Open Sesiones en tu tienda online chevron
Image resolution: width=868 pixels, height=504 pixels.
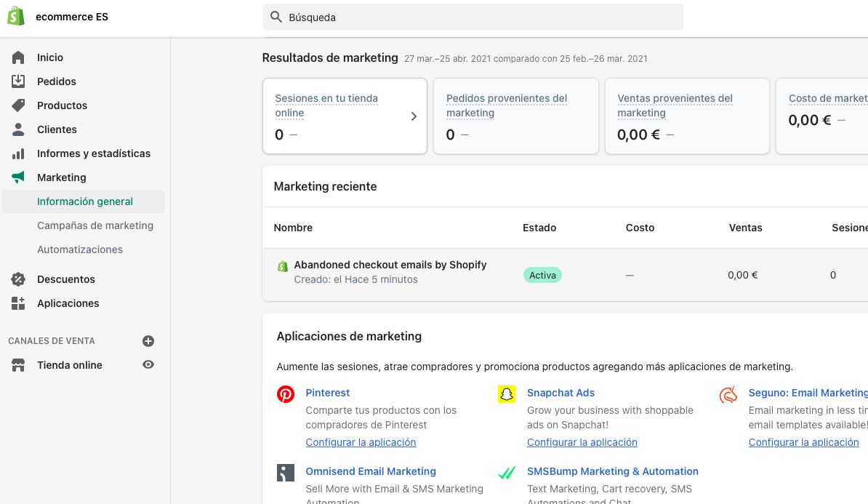point(414,116)
